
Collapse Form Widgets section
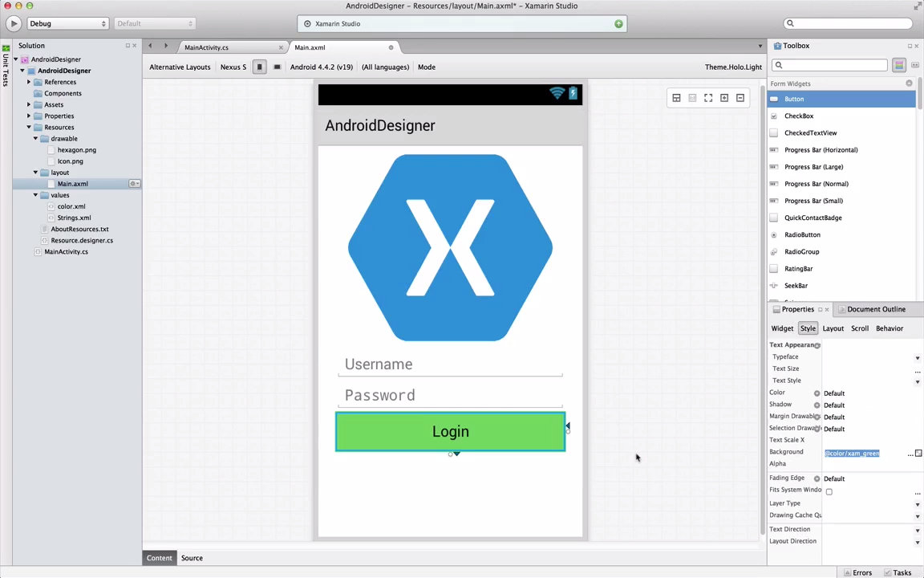point(909,83)
